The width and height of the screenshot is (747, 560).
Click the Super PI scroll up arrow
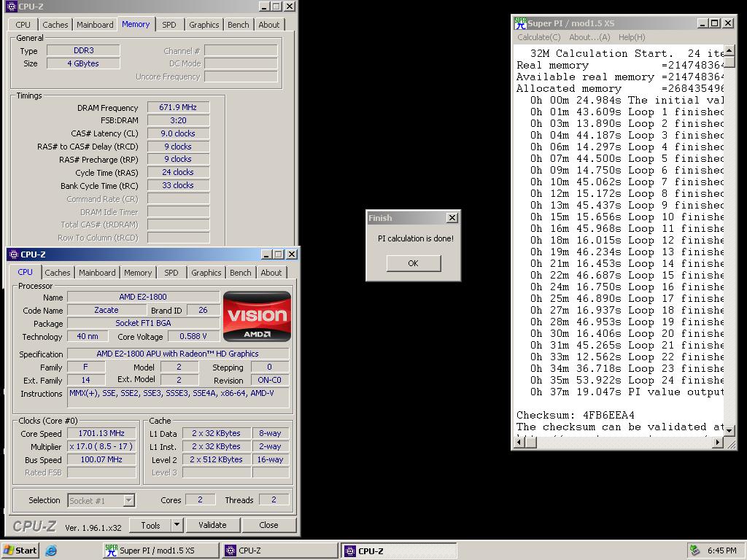pyautogui.click(x=729, y=50)
